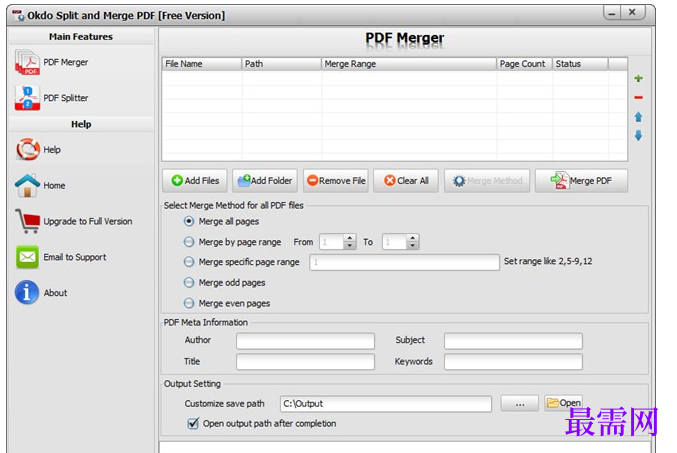Click the Path column header
Viewport: 677px width, 453px height.
point(282,64)
